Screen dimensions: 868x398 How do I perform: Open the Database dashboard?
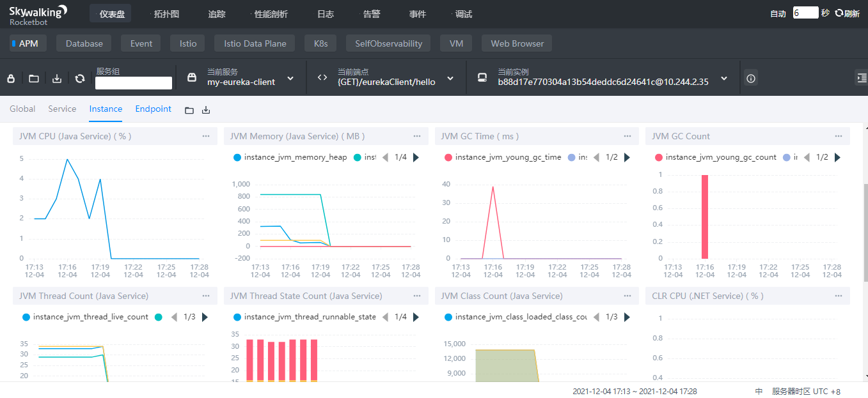click(x=84, y=43)
